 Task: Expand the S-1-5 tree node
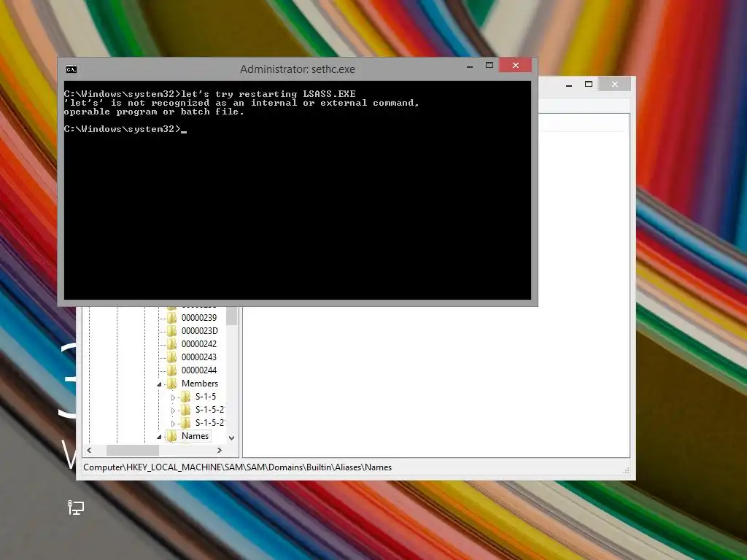pos(173,397)
